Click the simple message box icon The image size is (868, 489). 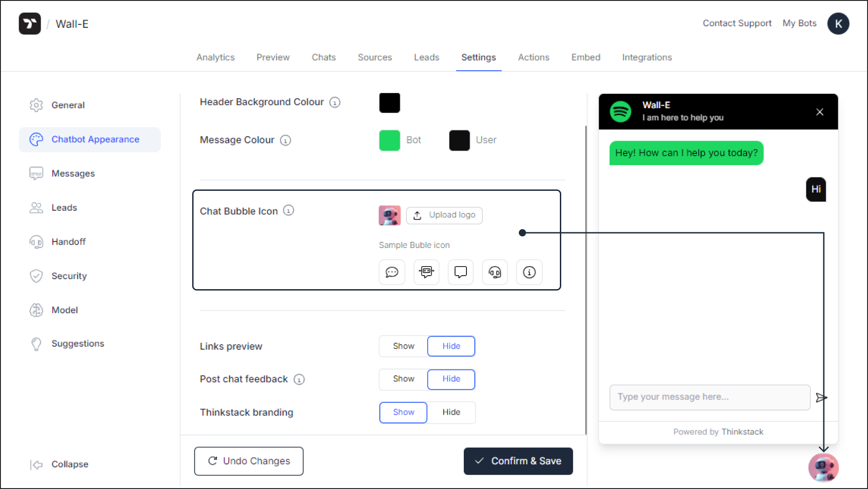tap(460, 272)
